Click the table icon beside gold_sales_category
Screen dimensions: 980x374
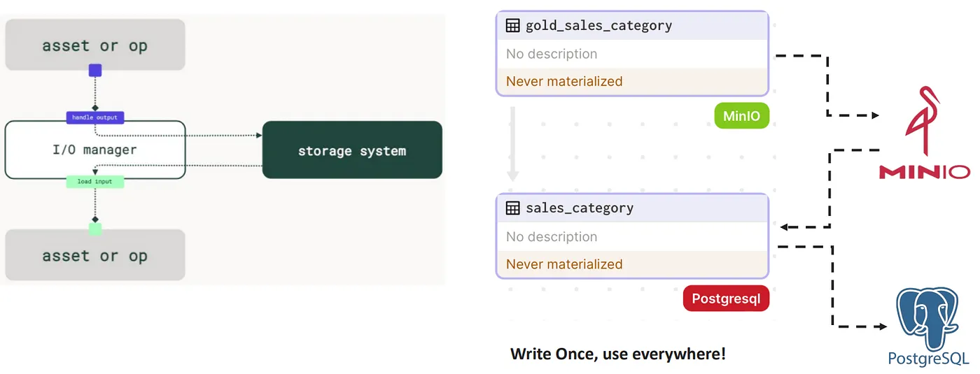coord(512,26)
